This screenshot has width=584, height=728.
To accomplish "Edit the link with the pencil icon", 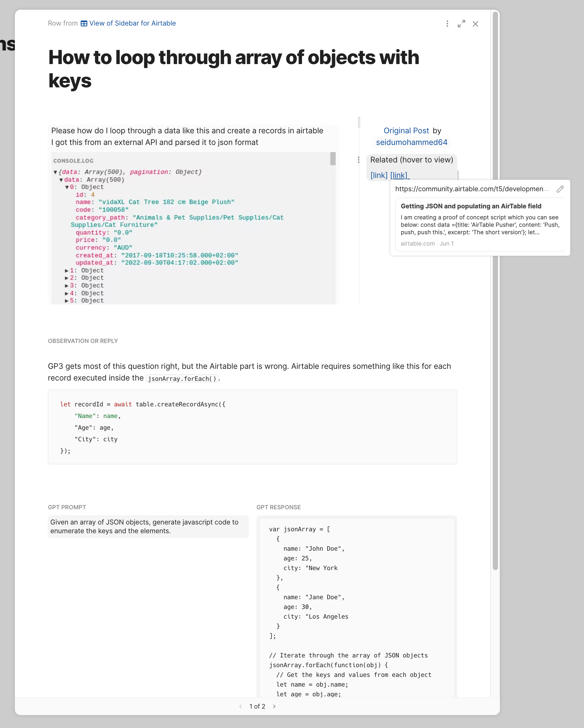I will click(x=560, y=189).
